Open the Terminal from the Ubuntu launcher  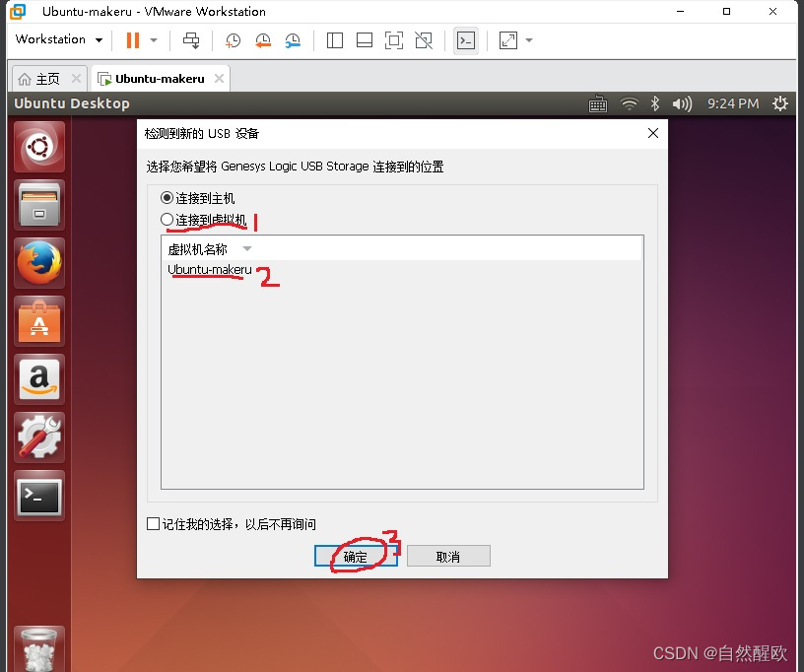point(39,496)
